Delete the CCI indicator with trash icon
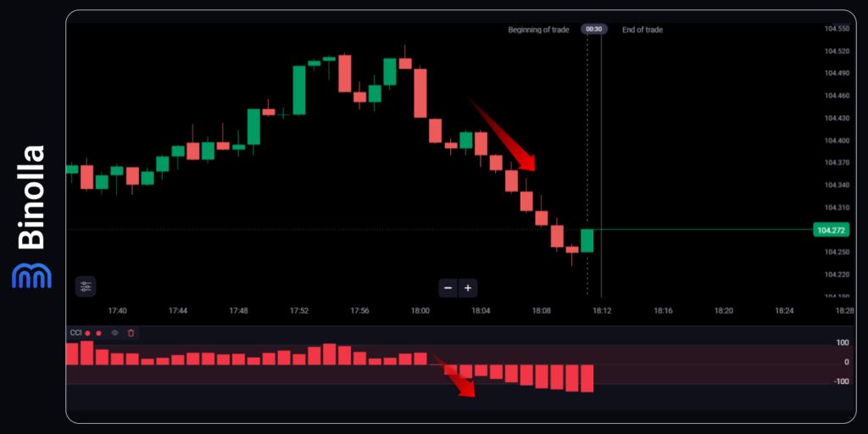 click(131, 332)
